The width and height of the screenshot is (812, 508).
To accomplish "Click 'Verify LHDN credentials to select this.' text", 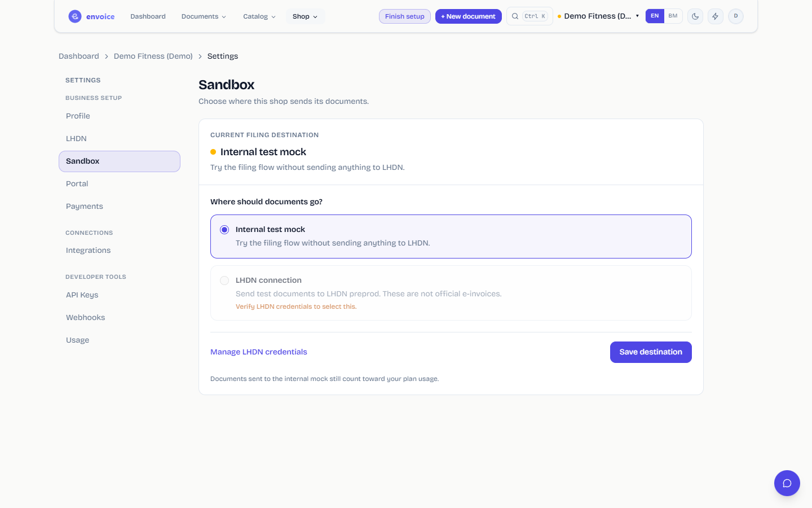I will (x=296, y=307).
